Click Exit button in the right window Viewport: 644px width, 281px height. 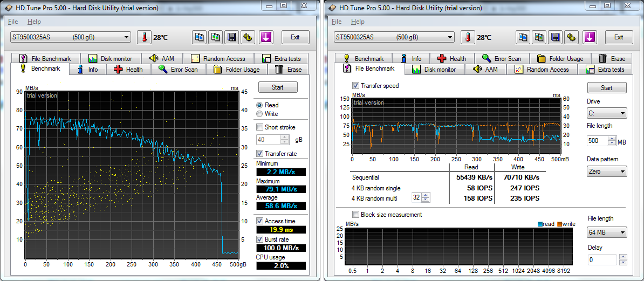tap(619, 37)
